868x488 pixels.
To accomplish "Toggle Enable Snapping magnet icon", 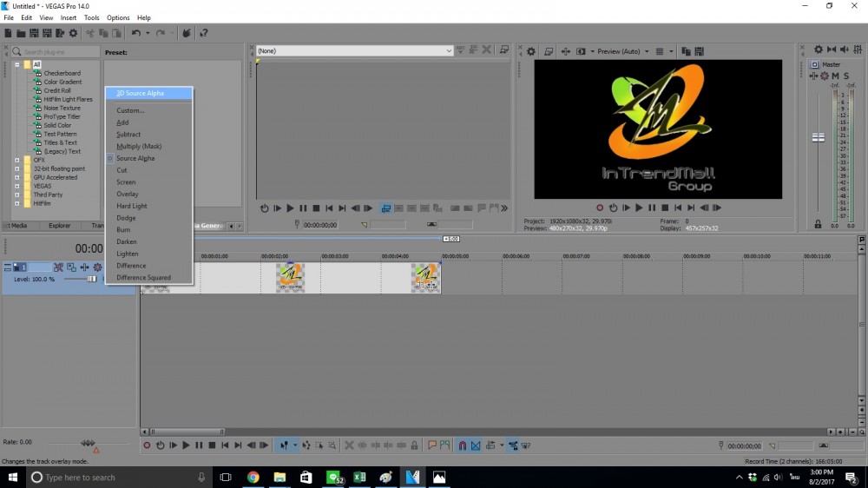I will click(463, 445).
